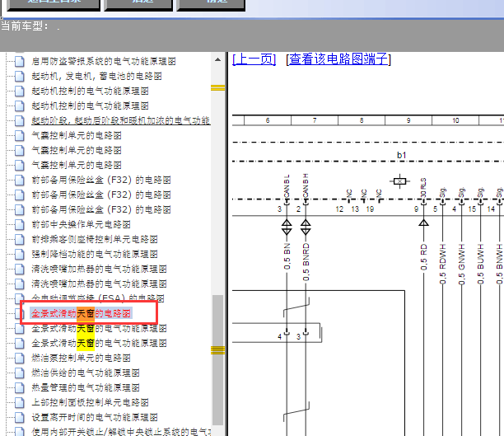Click column header 7 in diagram ruler
This screenshot has height=436, width=504.
[x=315, y=120]
